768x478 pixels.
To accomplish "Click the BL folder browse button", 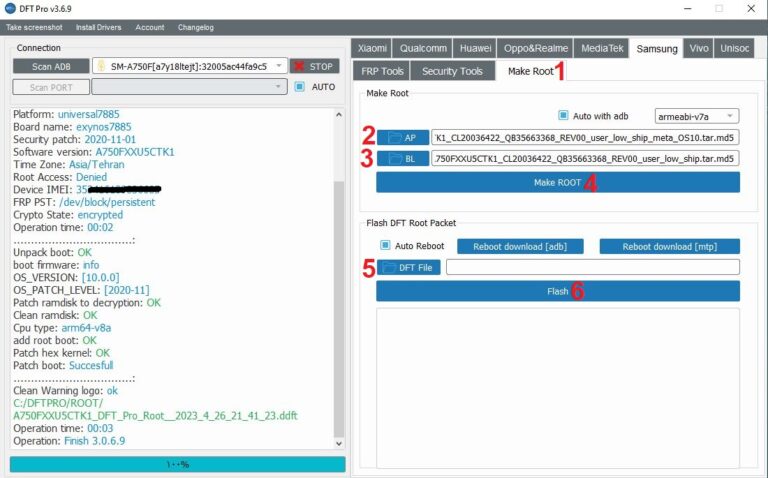I will [x=402, y=158].
